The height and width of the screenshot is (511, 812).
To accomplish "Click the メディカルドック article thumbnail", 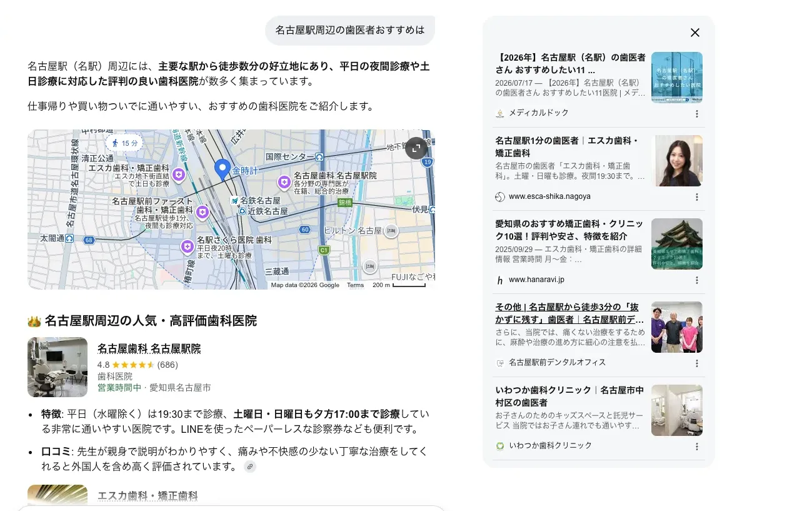I will coord(677,78).
